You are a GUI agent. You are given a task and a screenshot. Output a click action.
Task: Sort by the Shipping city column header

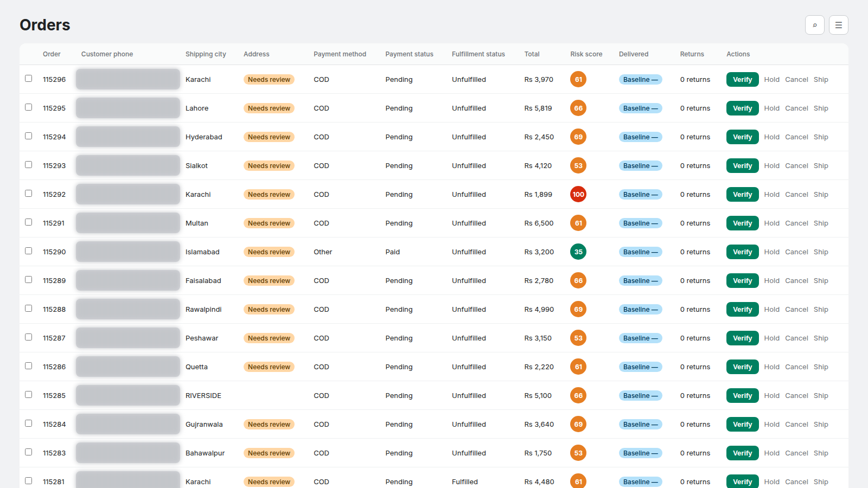tap(206, 54)
